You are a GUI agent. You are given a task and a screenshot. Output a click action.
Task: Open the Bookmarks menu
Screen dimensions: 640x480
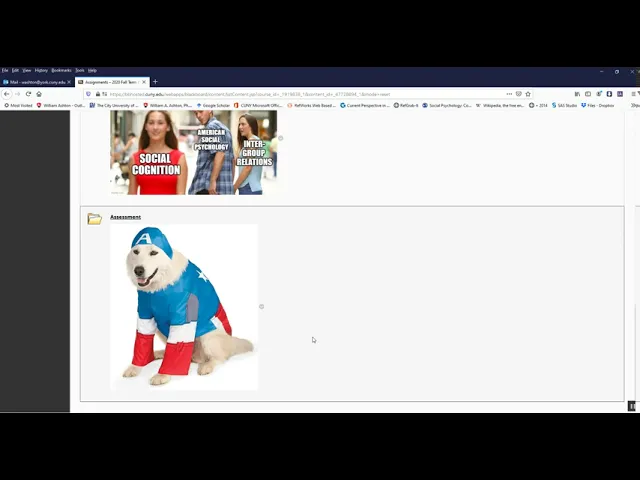point(61,71)
